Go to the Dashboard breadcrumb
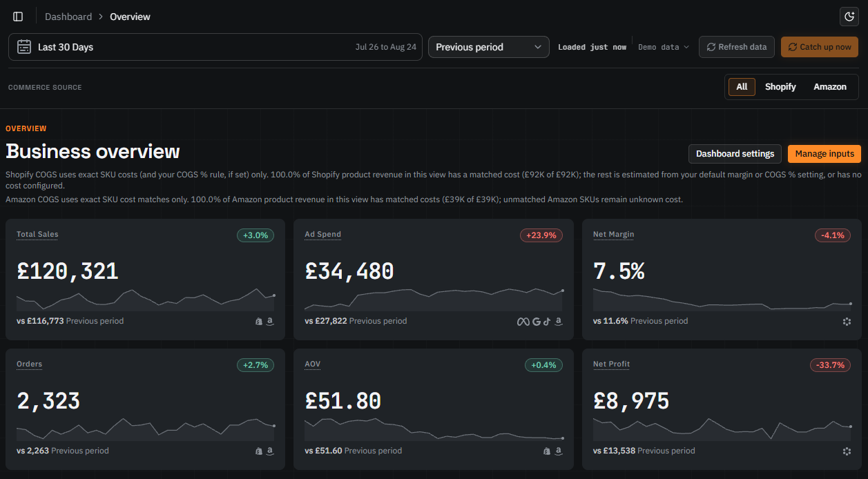Image resolution: width=868 pixels, height=479 pixels. pos(68,17)
